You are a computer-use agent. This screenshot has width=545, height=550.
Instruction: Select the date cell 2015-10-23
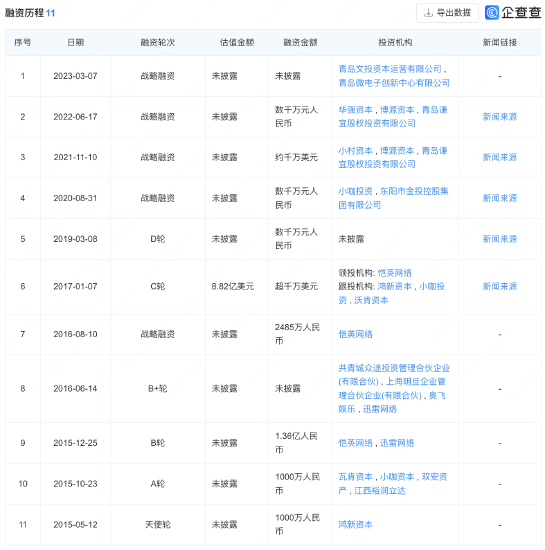coord(75,484)
